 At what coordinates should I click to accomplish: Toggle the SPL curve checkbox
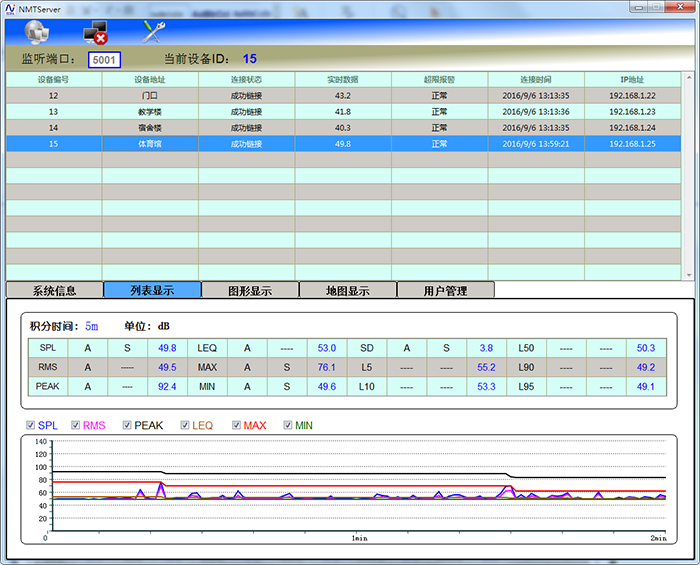[x=31, y=425]
